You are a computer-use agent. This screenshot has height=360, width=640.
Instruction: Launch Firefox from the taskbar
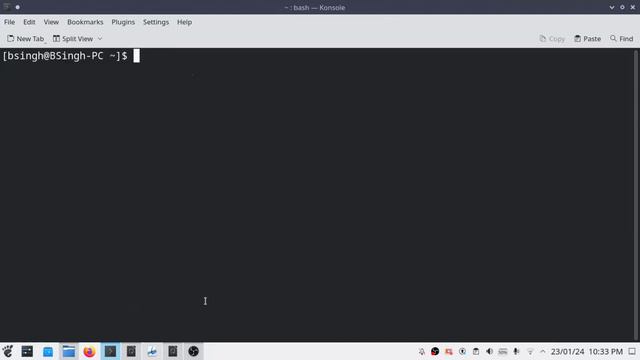pyautogui.click(x=89, y=351)
